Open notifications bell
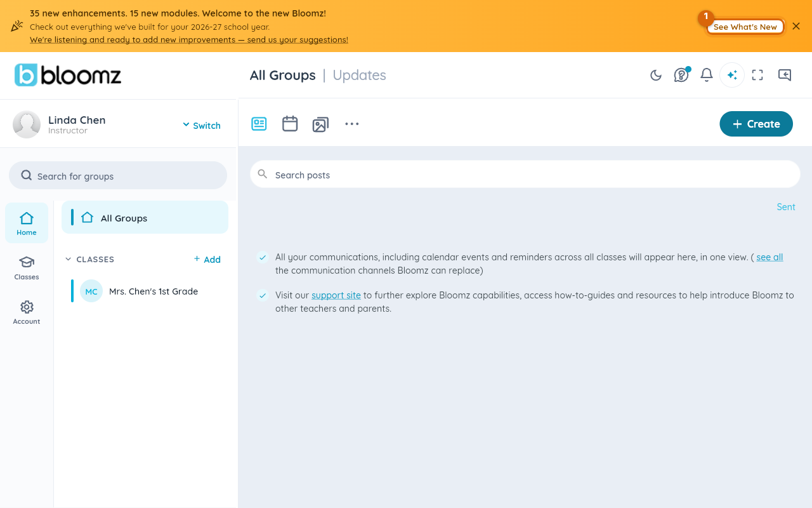 (707, 75)
